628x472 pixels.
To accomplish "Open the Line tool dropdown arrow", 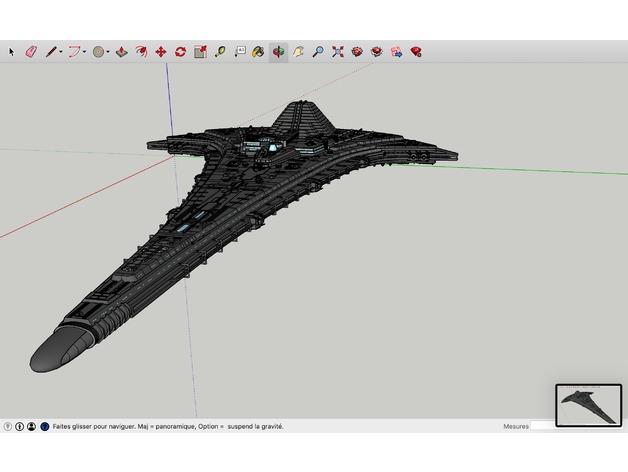I will [61, 52].
